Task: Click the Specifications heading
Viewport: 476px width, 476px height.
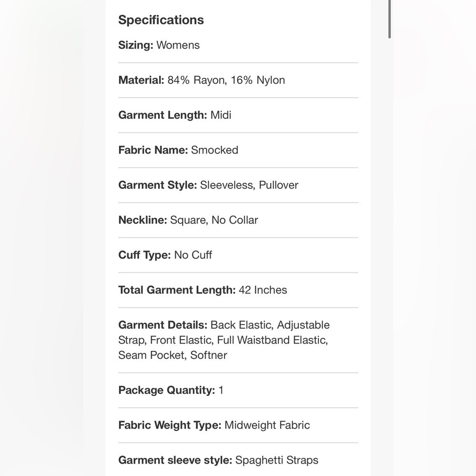Action: click(x=161, y=20)
